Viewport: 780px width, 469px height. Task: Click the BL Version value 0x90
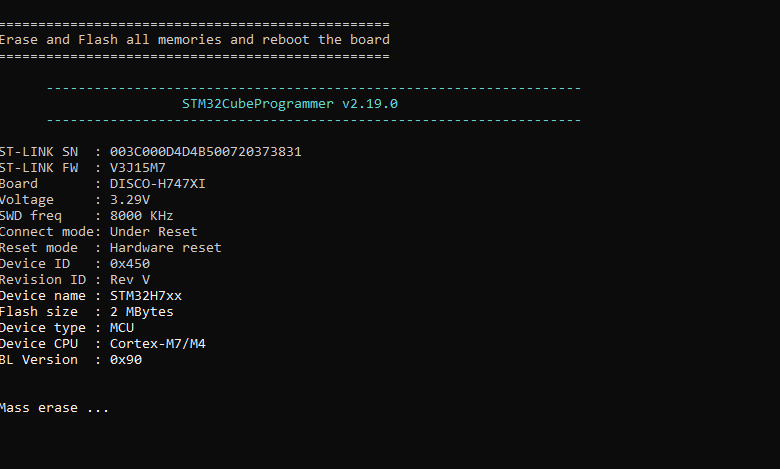(x=126, y=360)
